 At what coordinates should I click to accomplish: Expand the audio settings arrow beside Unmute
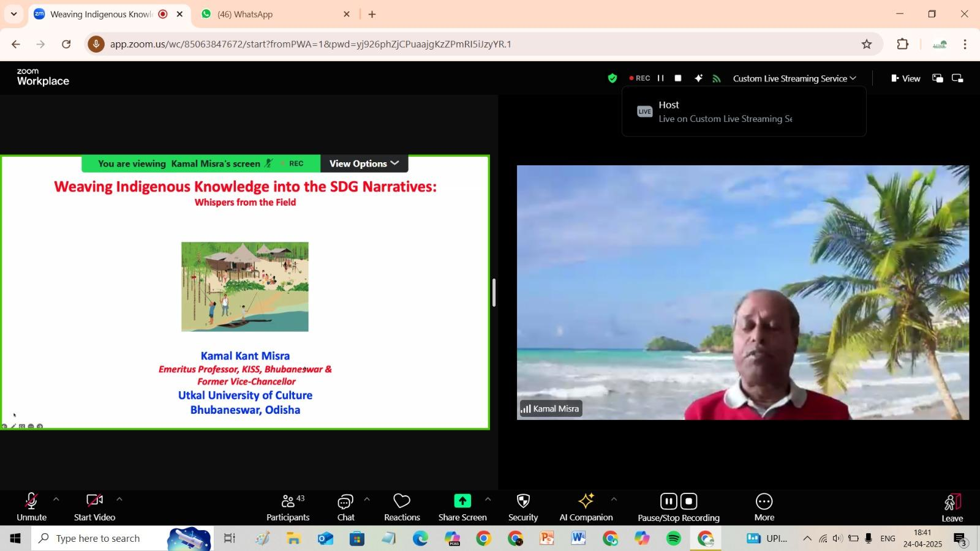click(x=56, y=500)
